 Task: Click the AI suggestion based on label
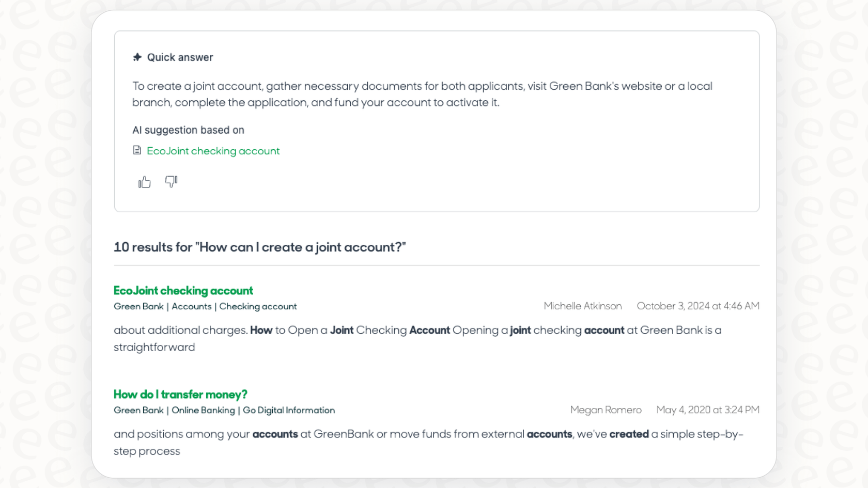point(188,130)
